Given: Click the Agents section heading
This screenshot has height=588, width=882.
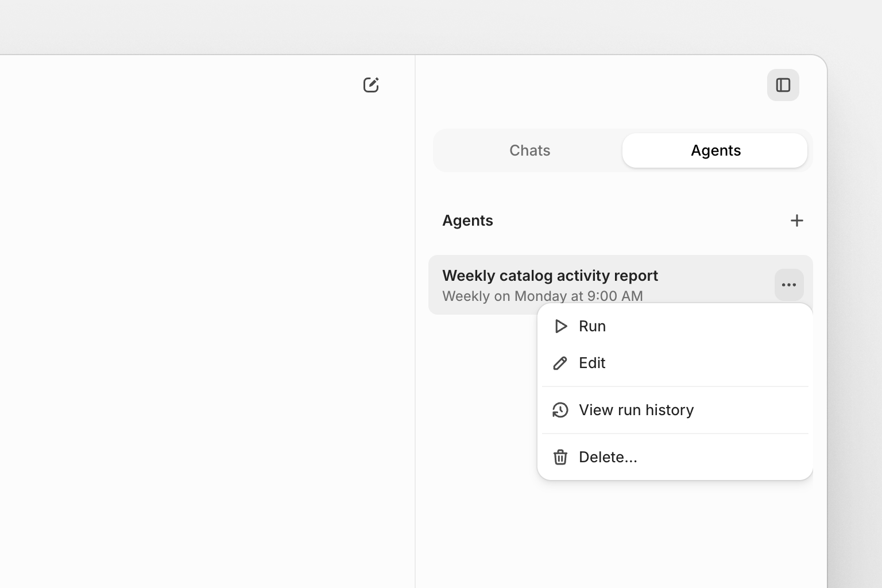Looking at the screenshot, I should pos(467,220).
